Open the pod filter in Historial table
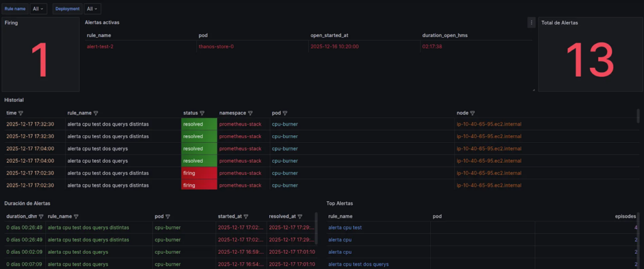This screenshot has height=269, width=644. tap(285, 113)
